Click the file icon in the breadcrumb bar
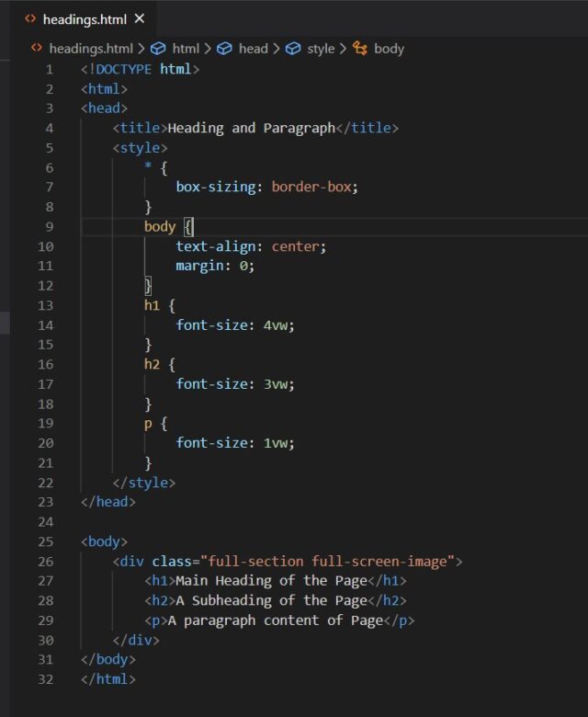The width and height of the screenshot is (588, 717). click(37, 49)
